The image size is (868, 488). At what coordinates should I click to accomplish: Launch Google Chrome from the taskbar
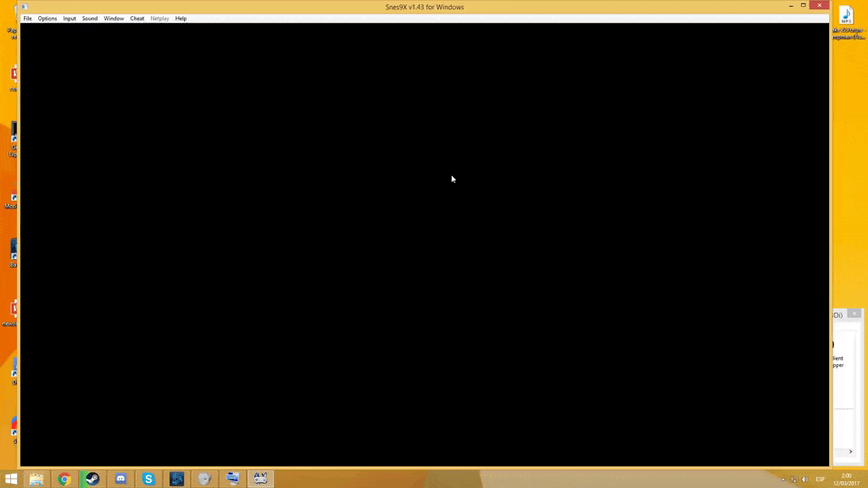pyautogui.click(x=64, y=479)
